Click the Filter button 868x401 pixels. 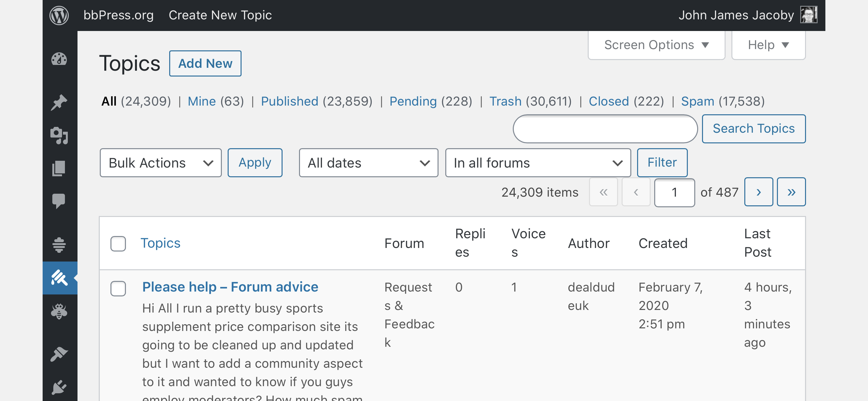coord(662,163)
